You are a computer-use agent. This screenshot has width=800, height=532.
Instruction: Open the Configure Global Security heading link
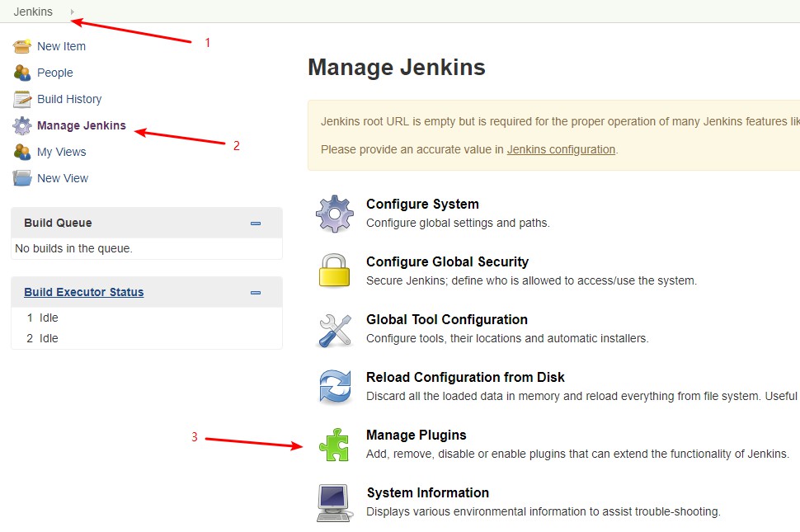click(x=448, y=261)
